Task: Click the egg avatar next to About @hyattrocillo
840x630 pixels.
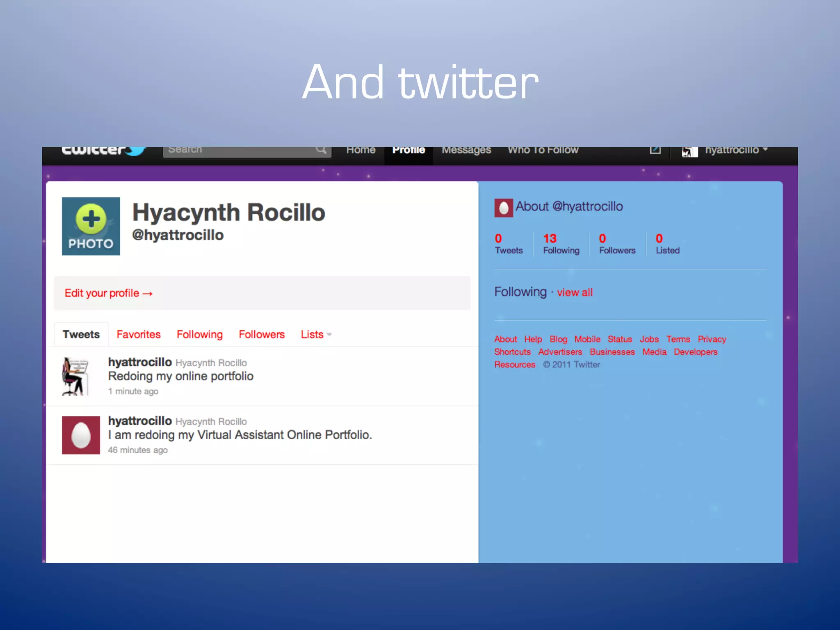Action: coord(503,208)
